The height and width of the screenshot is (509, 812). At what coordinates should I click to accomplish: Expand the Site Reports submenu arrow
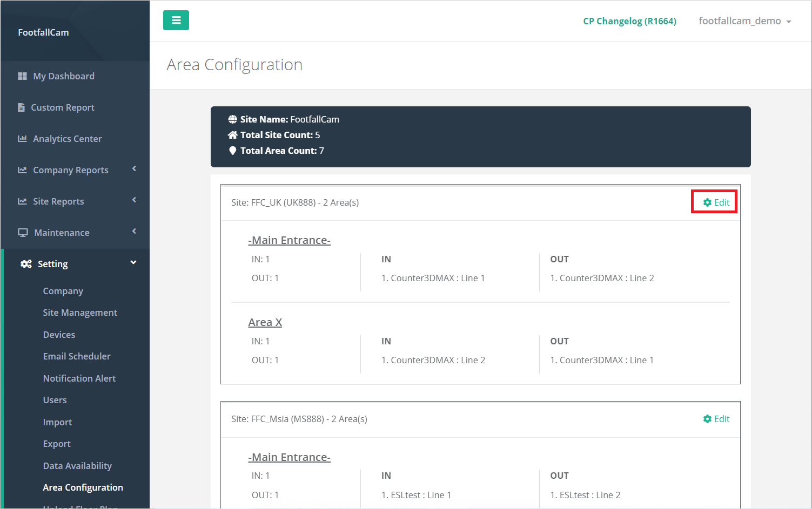pyautogui.click(x=134, y=200)
